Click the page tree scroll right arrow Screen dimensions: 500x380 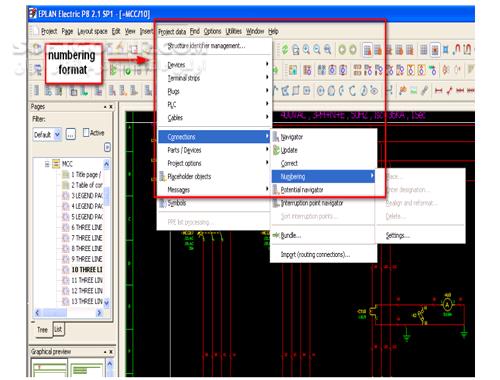pyautogui.click(x=99, y=313)
